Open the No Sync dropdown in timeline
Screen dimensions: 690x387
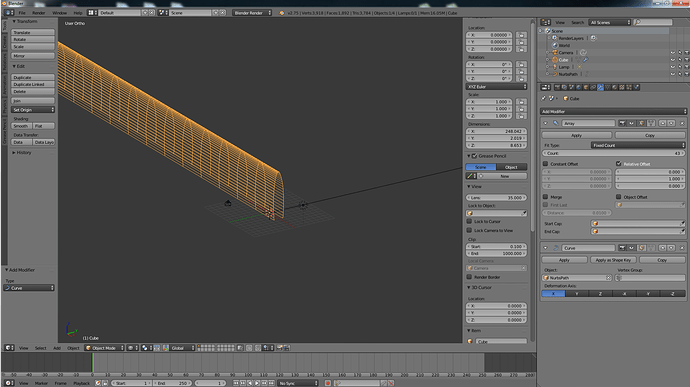298,383
